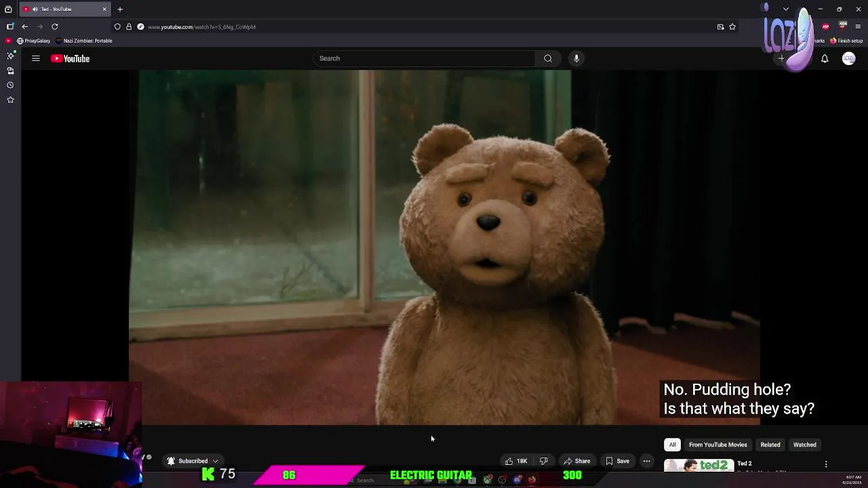
Task: Click the YouTube logo to go home
Action: click(70, 58)
